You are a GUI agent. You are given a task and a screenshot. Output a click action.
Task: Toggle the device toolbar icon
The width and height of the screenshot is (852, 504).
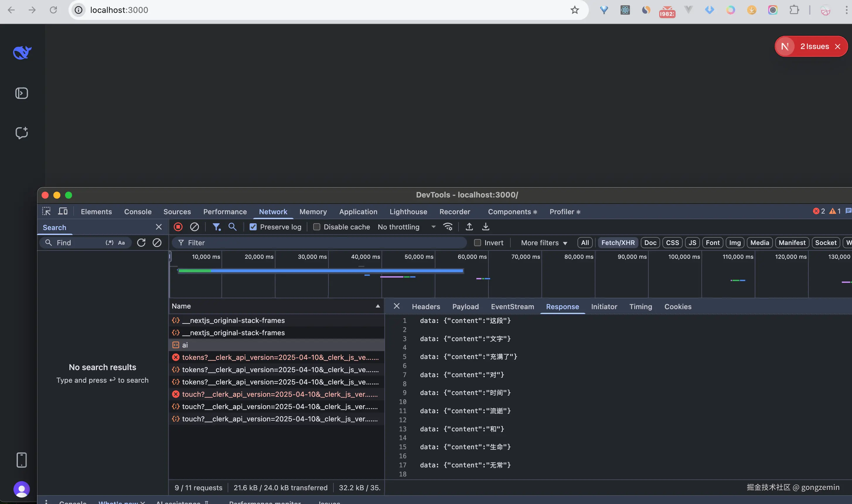pyautogui.click(x=63, y=212)
